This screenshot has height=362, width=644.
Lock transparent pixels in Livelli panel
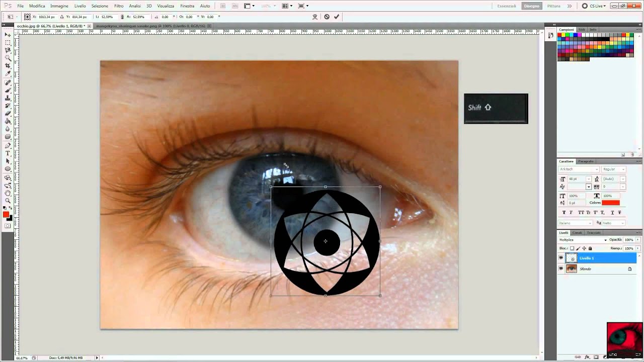(x=572, y=248)
